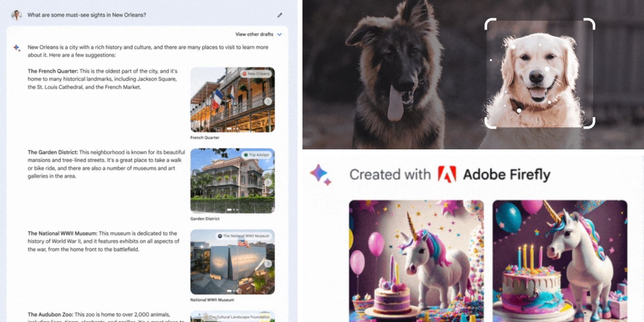Click the sparkle icon beside the New Orleans response

pyautogui.click(x=16, y=48)
